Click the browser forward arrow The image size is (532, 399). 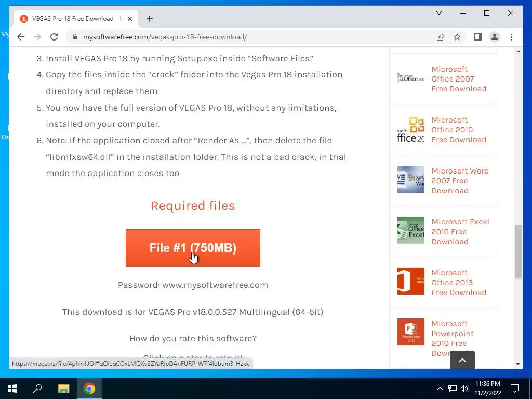click(x=37, y=37)
